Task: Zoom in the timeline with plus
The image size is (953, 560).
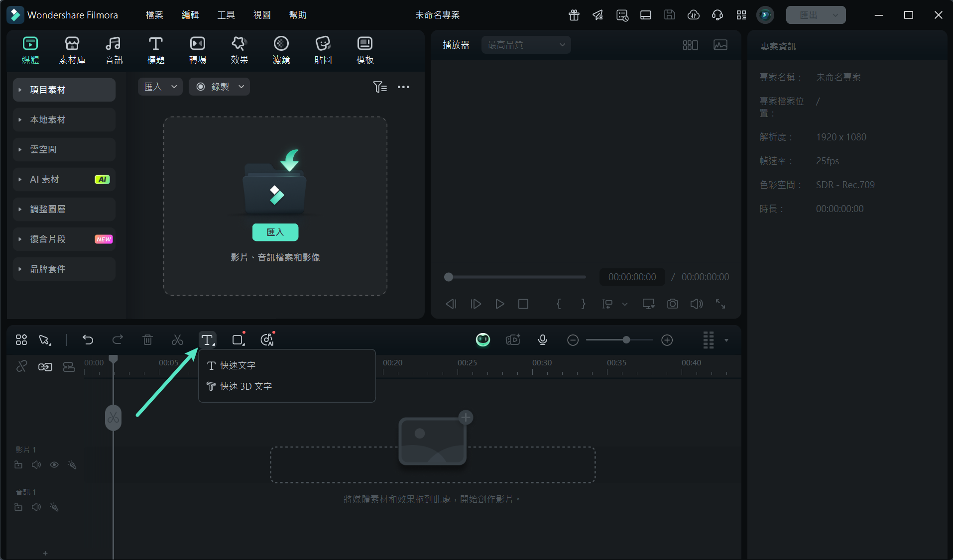Action: tap(667, 340)
